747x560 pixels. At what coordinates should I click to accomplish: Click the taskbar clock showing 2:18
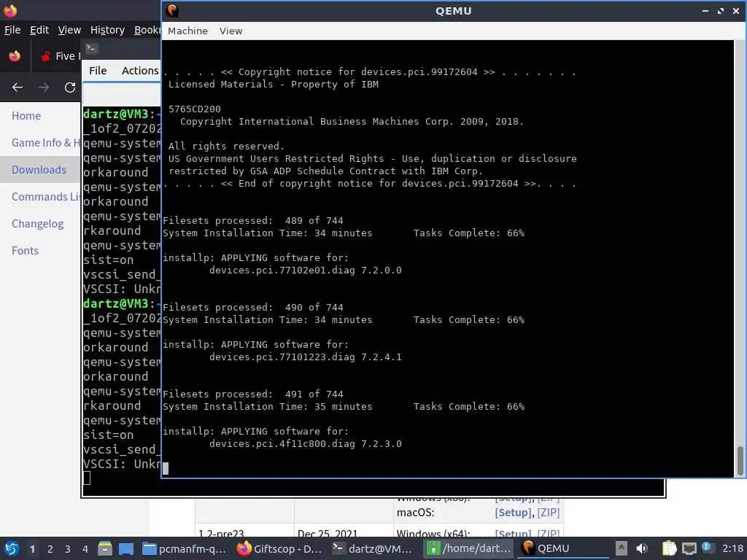point(732,548)
